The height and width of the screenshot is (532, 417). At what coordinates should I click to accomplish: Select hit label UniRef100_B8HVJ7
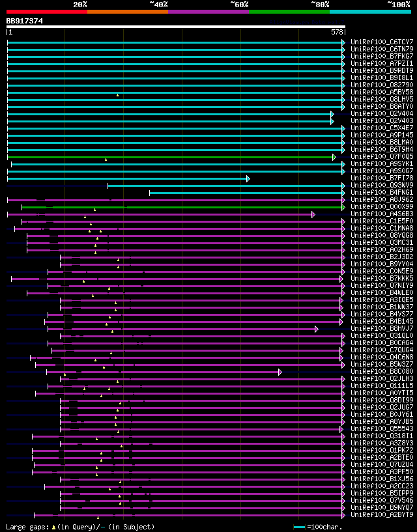tap(382, 328)
